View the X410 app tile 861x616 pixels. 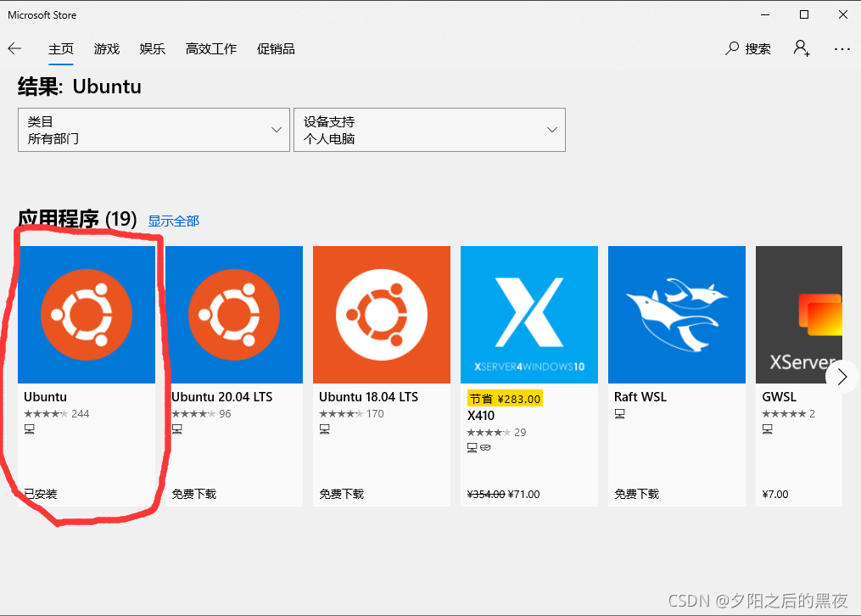tap(528, 314)
